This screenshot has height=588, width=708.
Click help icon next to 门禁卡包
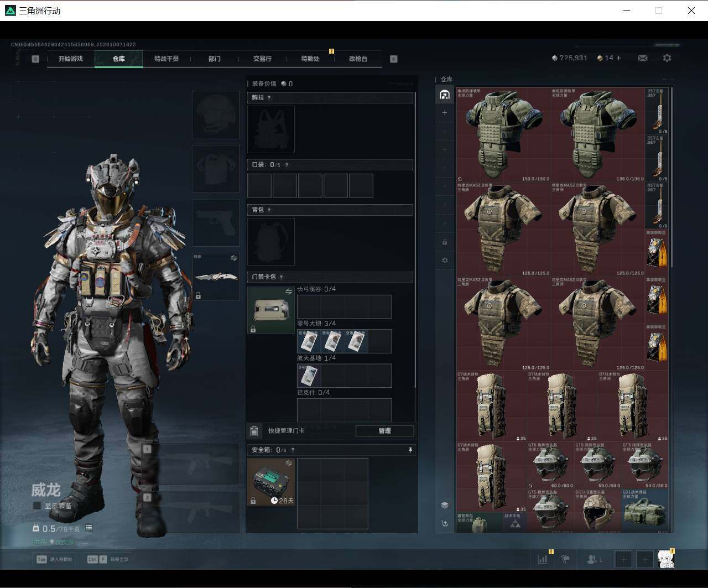coord(281,277)
